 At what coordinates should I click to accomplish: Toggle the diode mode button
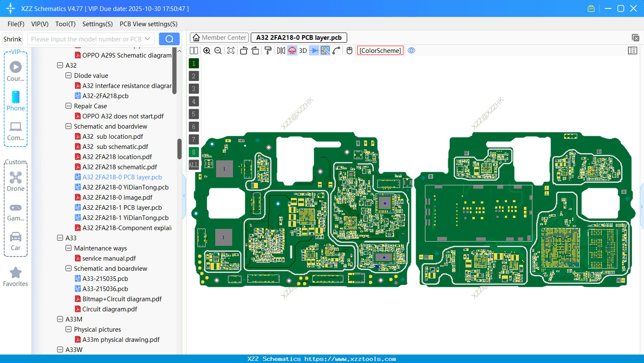tap(314, 50)
